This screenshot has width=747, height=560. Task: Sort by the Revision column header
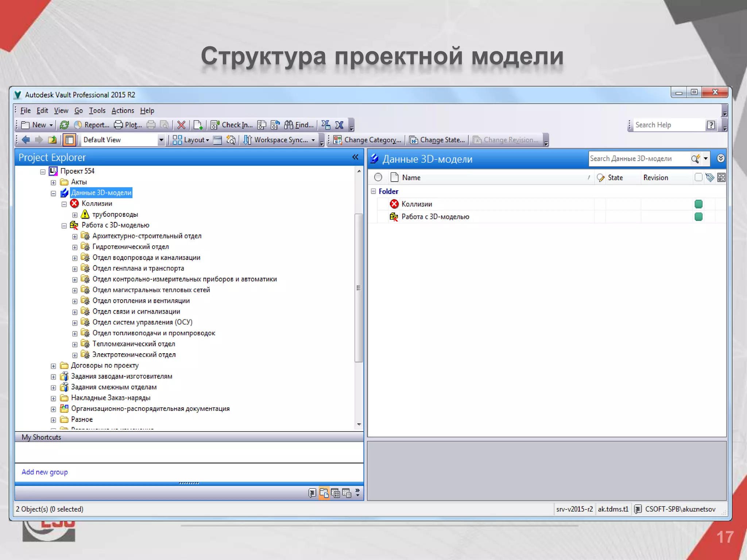[x=655, y=178]
